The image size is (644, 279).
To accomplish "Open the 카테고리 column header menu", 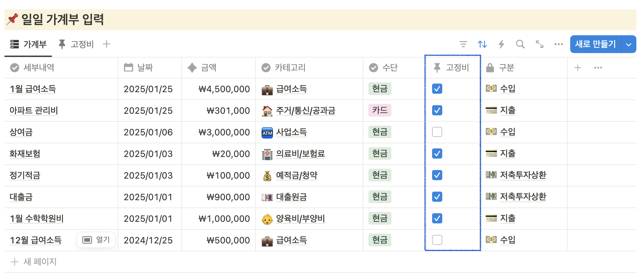I will (290, 67).
